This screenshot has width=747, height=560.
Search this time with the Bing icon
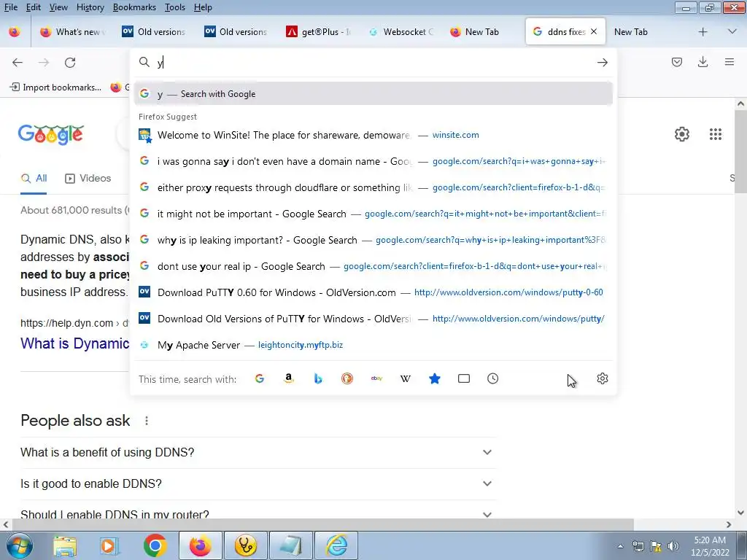(x=318, y=378)
